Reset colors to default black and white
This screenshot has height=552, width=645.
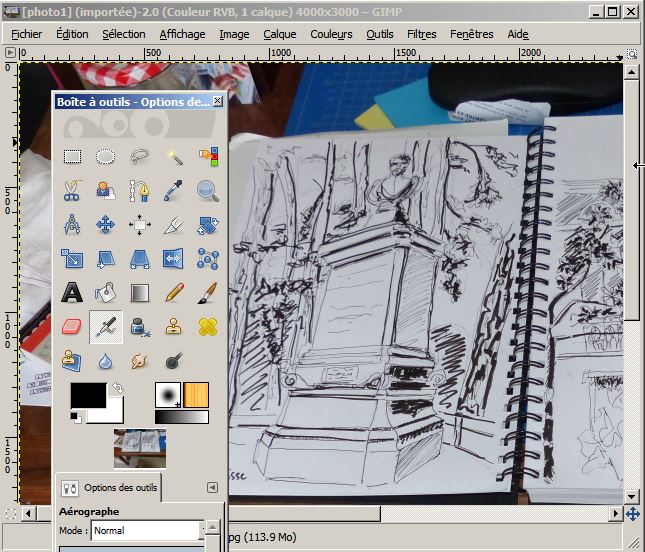[76, 417]
